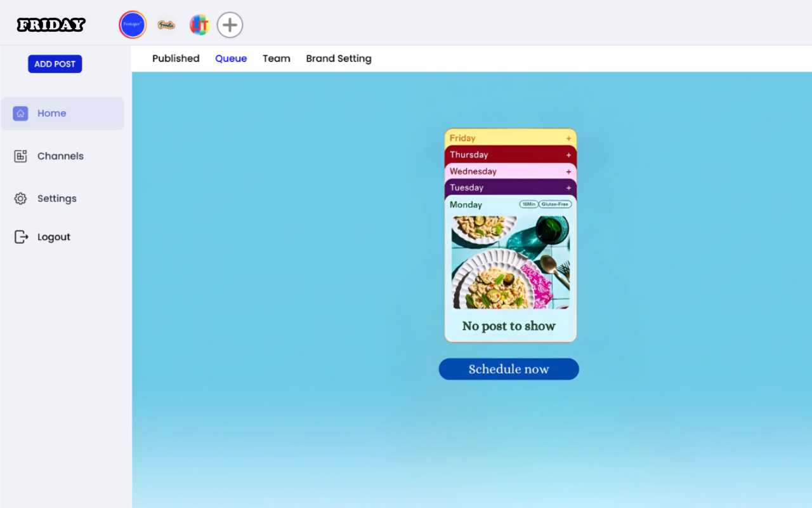Expand the Wednesday card with its plus
Viewport: 812px width, 508px height.
[568, 171]
